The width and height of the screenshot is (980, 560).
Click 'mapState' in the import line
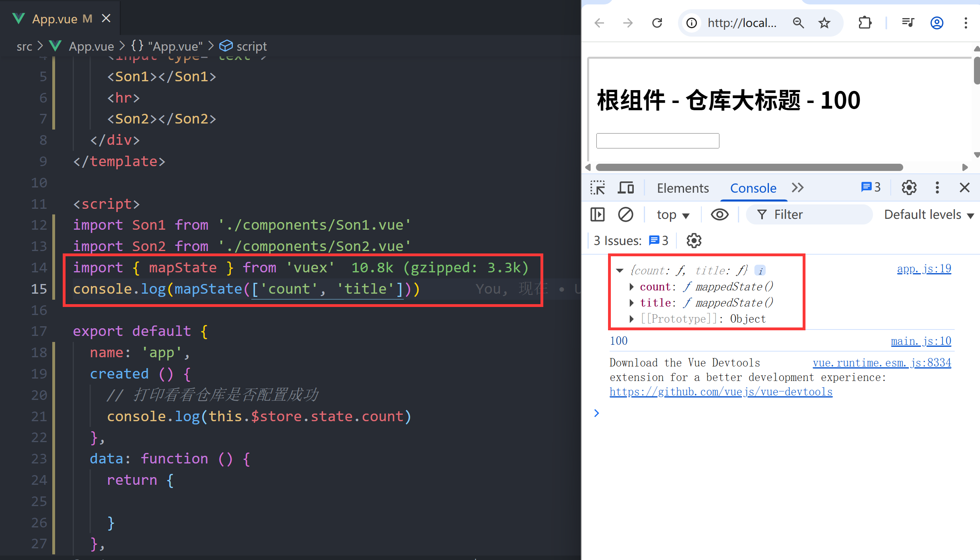[x=183, y=268]
